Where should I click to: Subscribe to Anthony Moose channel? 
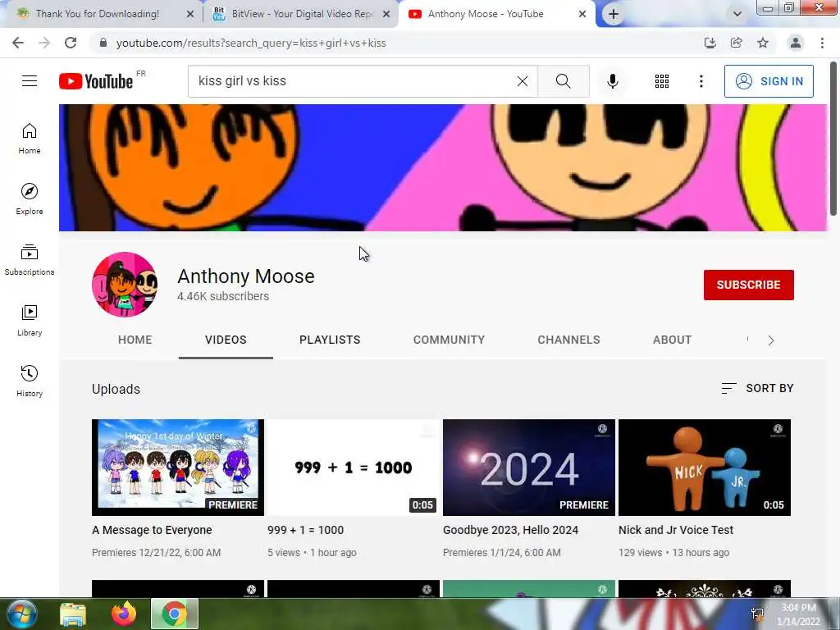748,285
